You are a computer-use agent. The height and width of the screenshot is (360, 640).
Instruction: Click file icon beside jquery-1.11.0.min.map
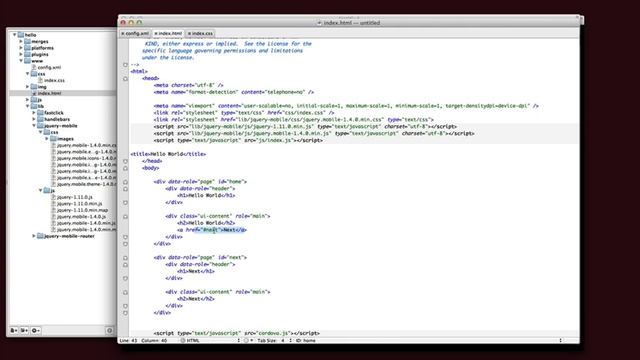click(x=53, y=210)
